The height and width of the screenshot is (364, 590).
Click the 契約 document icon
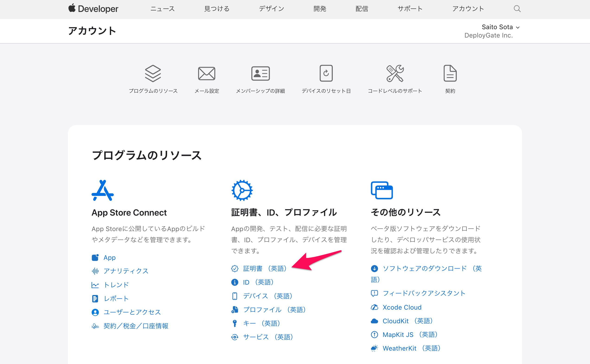(450, 73)
